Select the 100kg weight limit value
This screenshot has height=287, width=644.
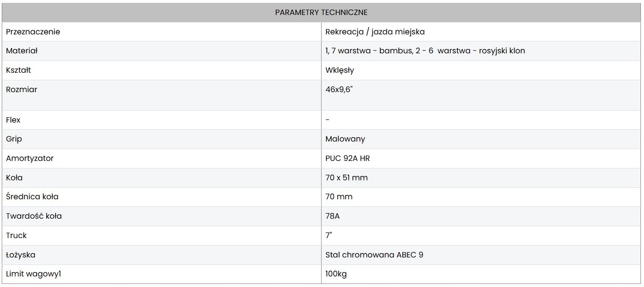click(336, 274)
